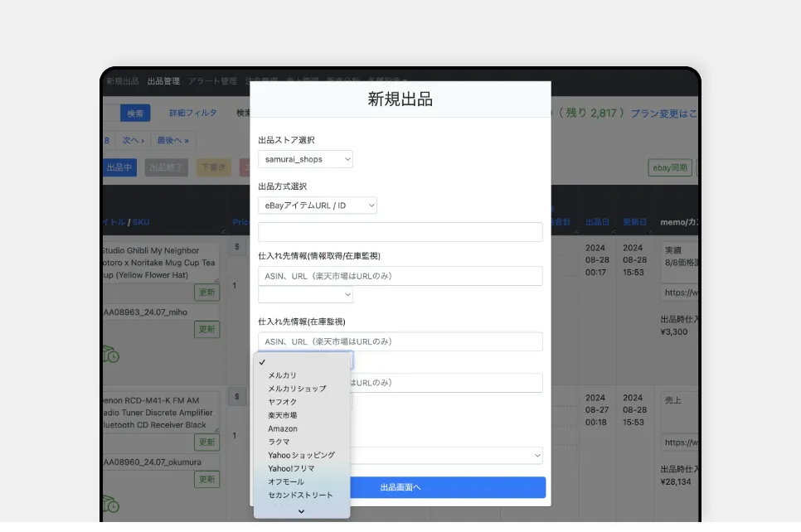Click the 詳細フィルタ link

point(193,113)
